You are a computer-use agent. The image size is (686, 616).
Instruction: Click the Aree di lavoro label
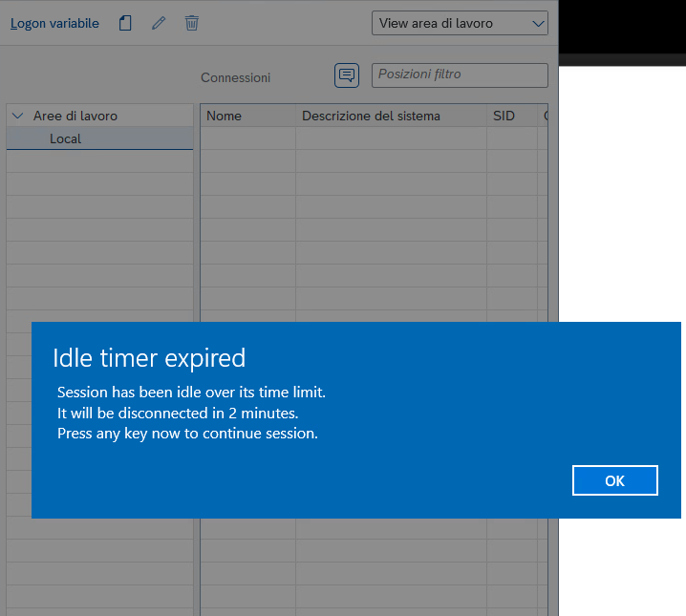pos(75,116)
